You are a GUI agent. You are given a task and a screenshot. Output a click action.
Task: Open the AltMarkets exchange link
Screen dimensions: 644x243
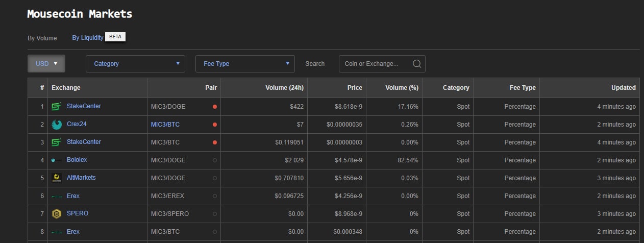(81, 178)
